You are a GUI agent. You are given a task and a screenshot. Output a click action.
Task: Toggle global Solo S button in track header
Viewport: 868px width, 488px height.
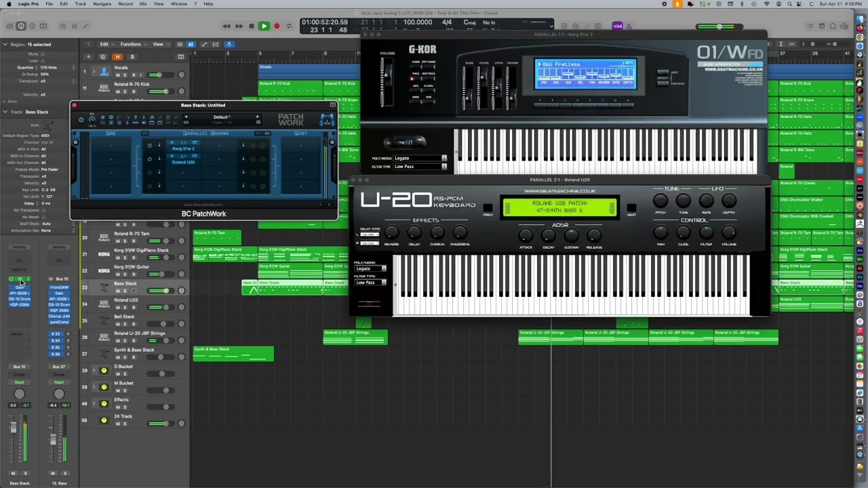[132, 57]
